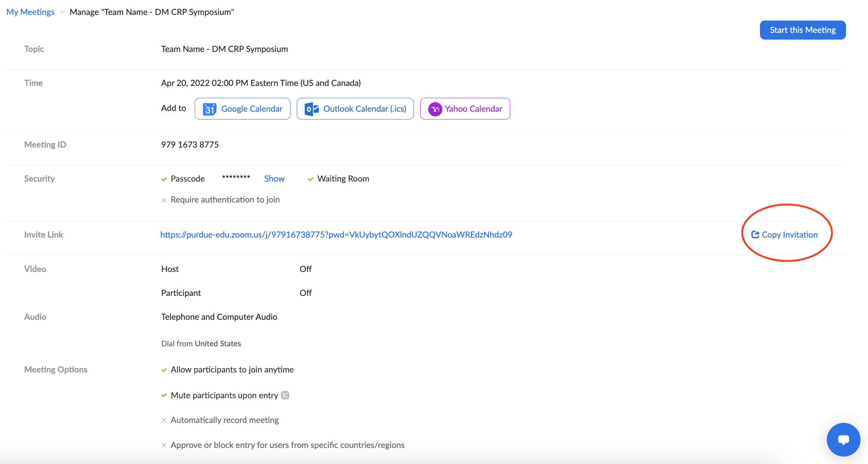This screenshot has height=464, width=868.
Task: Click the Host label under Video
Action: [170, 269]
